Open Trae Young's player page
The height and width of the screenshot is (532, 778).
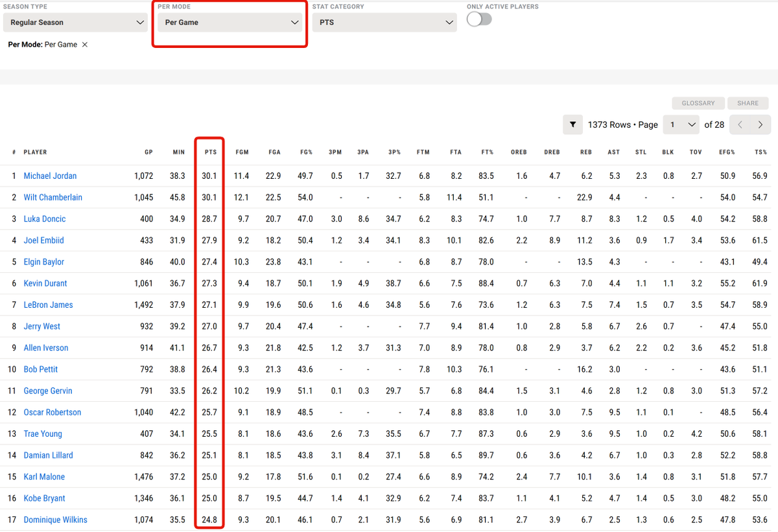[x=43, y=434]
